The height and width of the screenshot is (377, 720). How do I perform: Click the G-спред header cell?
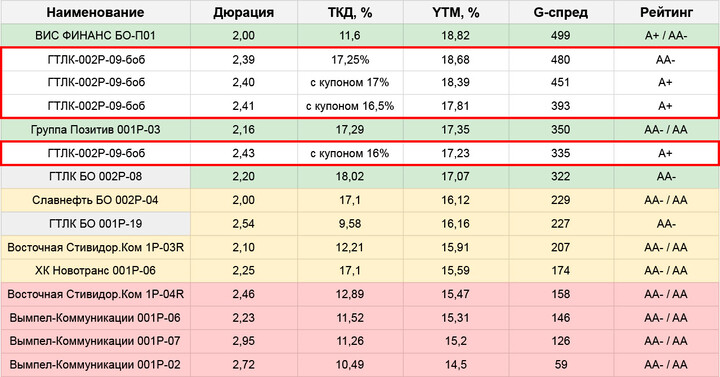(561, 12)
